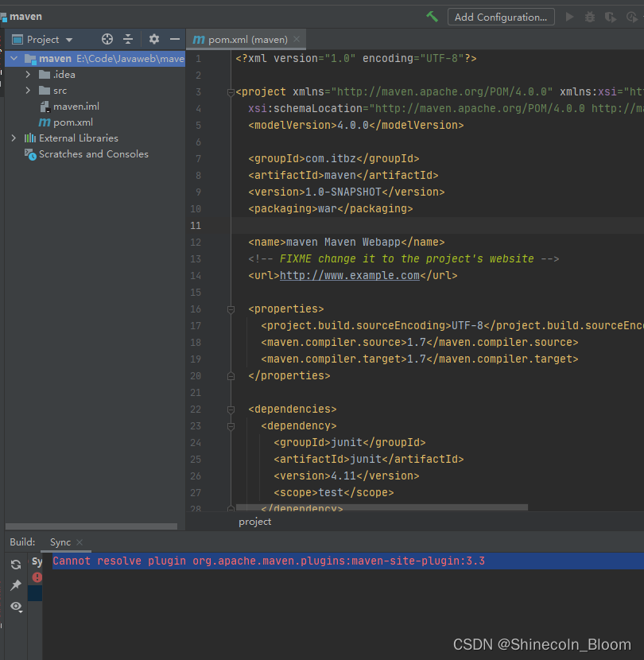Select pom.xml in project tree

73,122
